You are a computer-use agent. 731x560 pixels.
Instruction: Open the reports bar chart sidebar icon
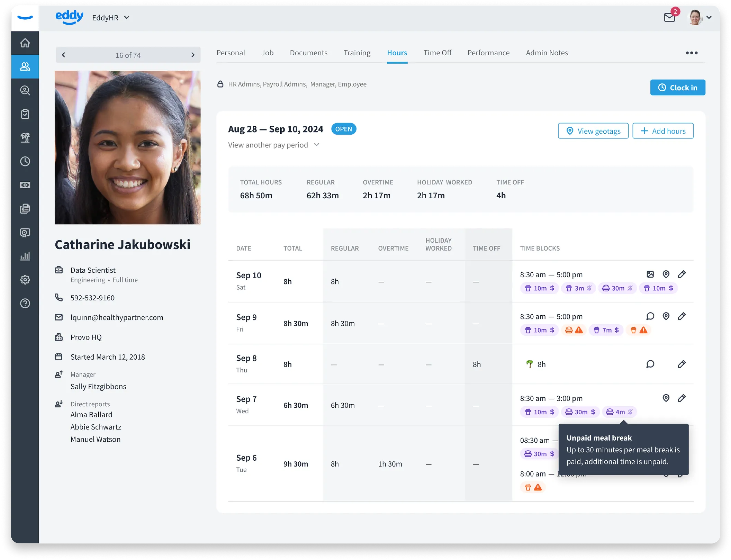point(25,256)
